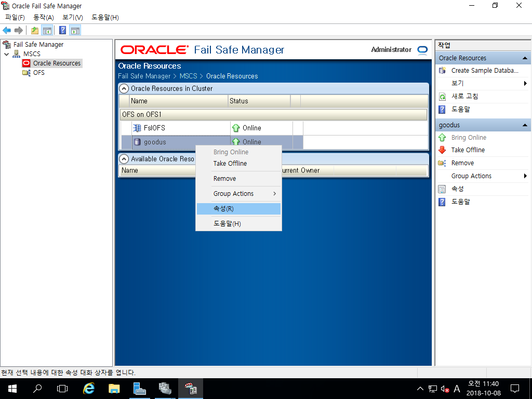Show hidden tray icons chevron

[x=420, y=389]
